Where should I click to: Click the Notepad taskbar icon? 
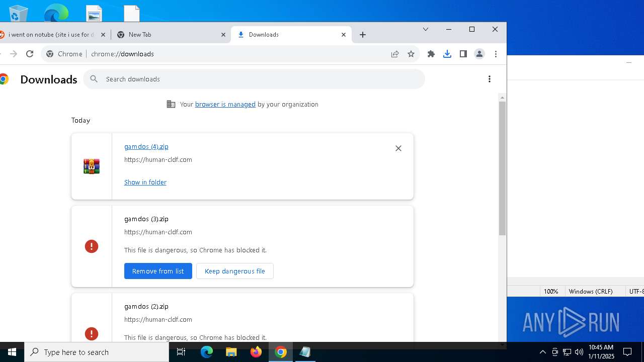click(305, 352)
